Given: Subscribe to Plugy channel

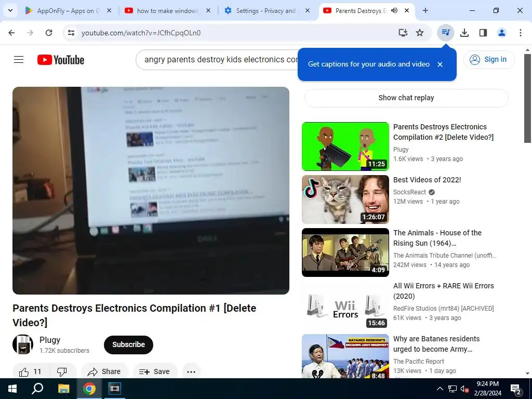Looking at the screenshot, I should click(129, 345).
